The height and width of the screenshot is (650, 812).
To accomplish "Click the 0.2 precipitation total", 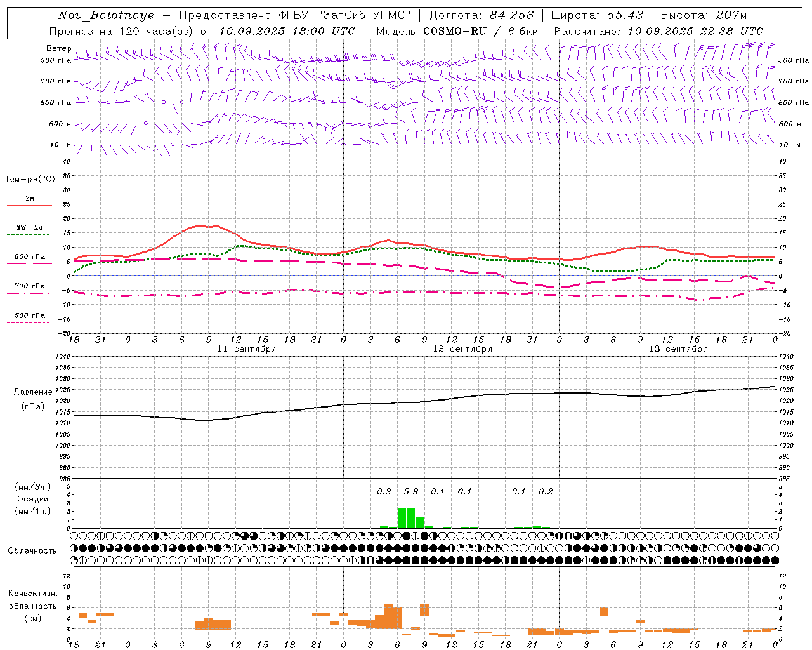I will pyautogui.click(x=546, y=492).
